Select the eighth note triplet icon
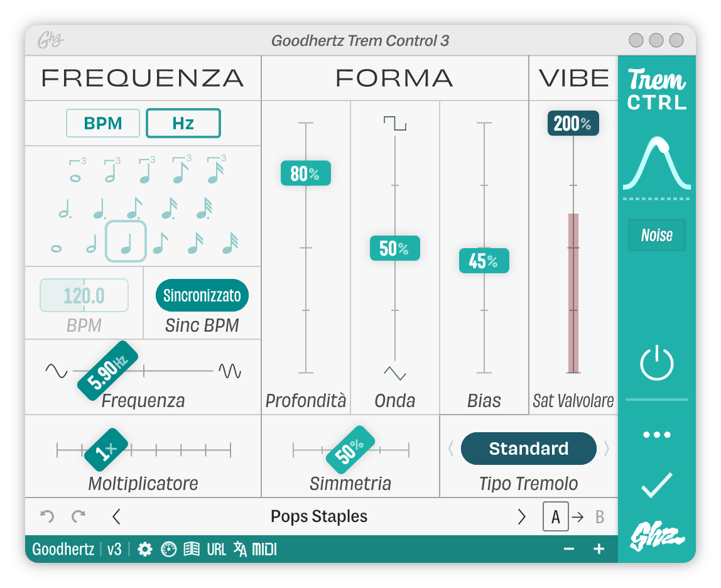Screen dimensions: 721x588 point(180,171)
